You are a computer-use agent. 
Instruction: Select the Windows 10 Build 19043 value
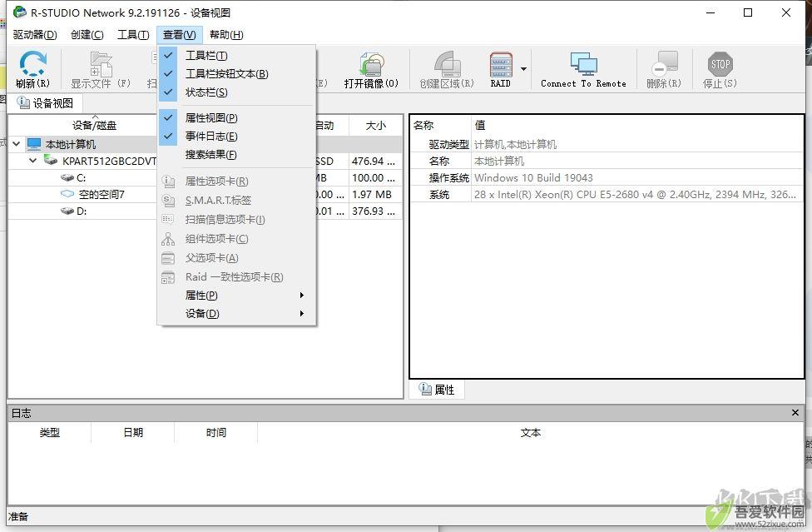[x=533, y=177]
